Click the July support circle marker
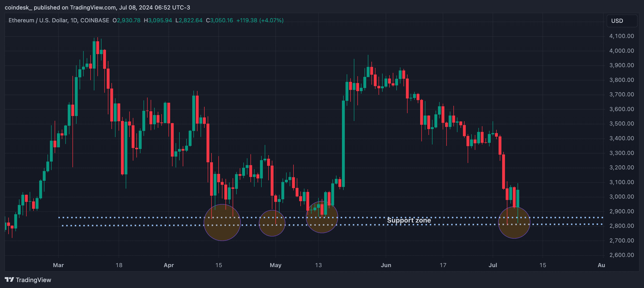The width and height of the screenshot is (644, 288). coord(514,222)
